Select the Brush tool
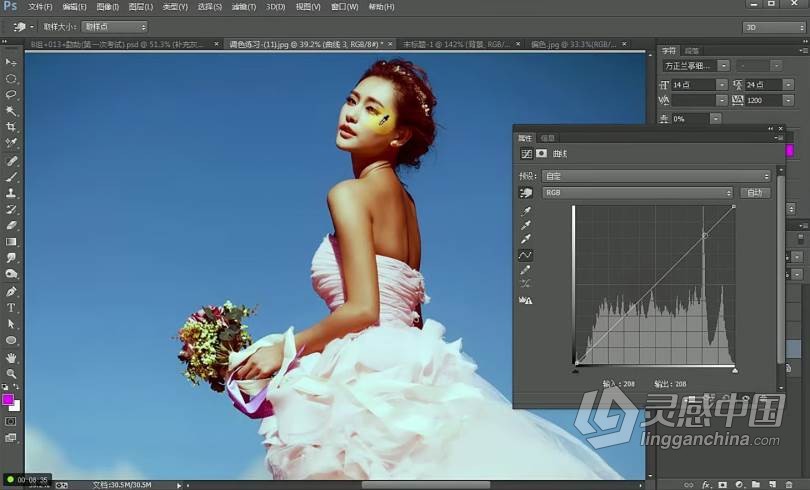 pyautogui.click(x=11, y=177)
